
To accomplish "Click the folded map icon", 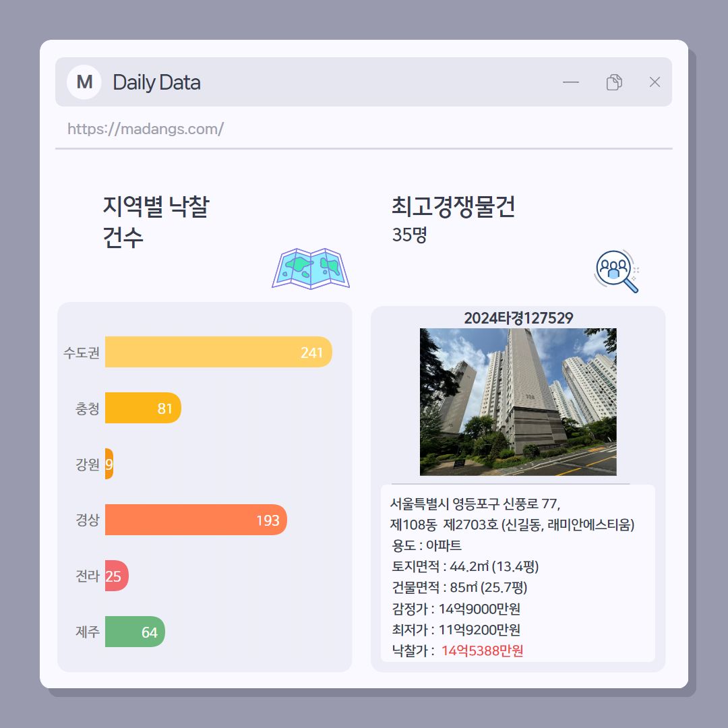I will 311,268.
